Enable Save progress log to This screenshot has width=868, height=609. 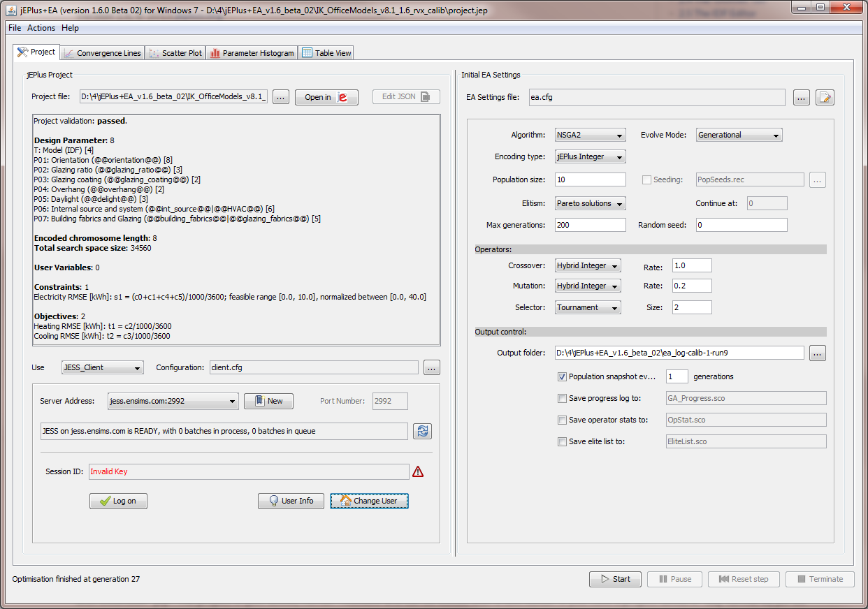pyautogui.click(x=562, y=399)
